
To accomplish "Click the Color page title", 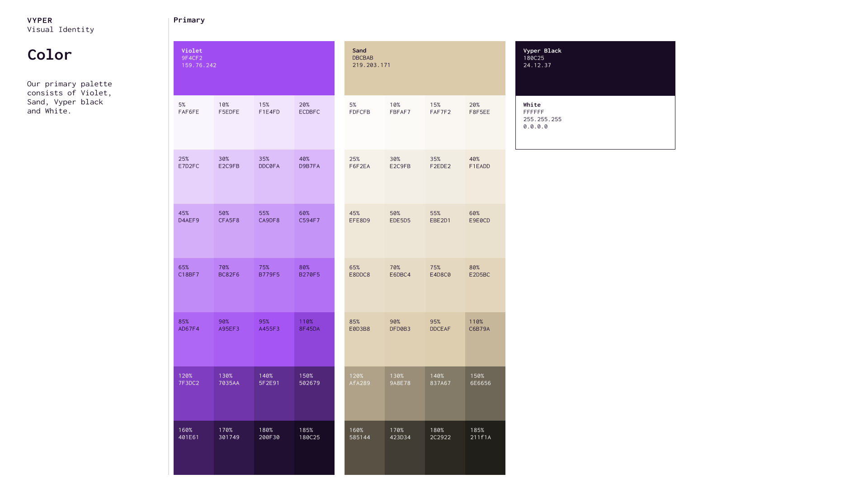I will coord(50,55).
